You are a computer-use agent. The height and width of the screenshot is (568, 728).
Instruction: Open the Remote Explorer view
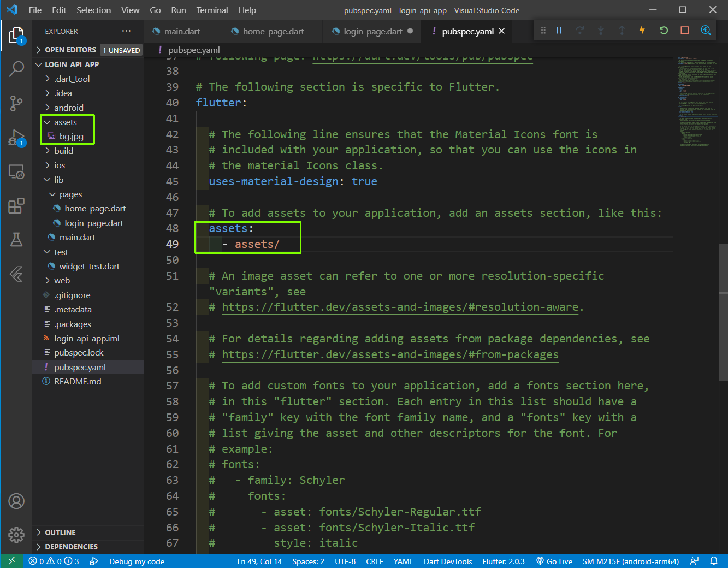[16, 172]
